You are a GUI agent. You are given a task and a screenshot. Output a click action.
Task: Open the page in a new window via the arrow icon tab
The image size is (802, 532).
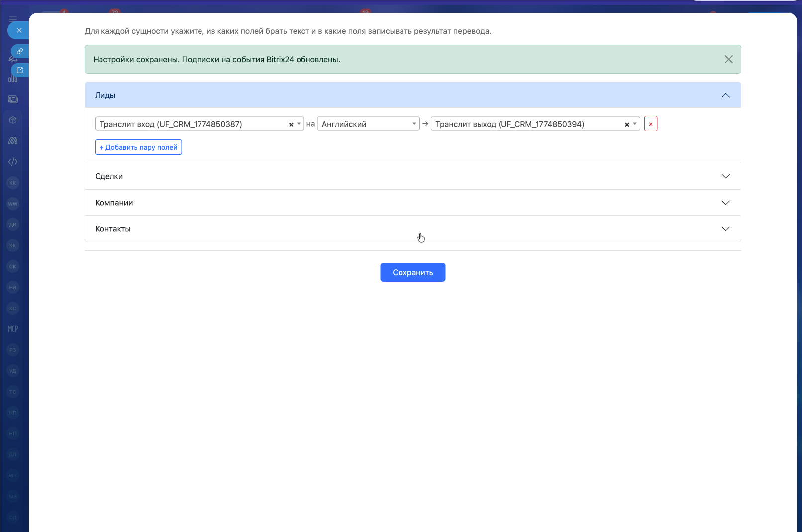[20, 70]
